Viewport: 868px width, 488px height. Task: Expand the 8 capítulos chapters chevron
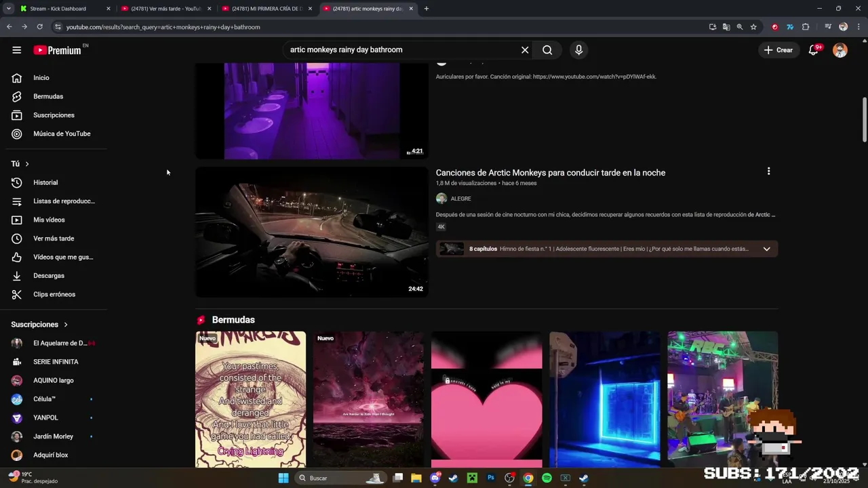pos(766,249)
